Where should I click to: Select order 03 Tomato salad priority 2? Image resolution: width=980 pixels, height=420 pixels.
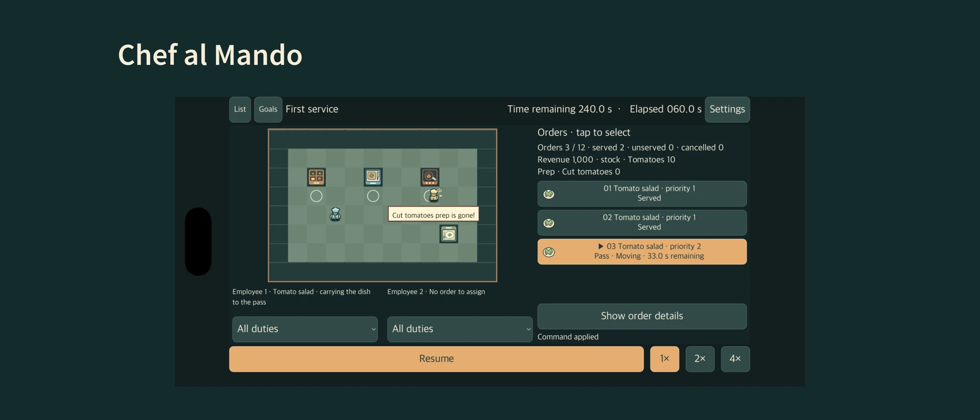[x=642, y=252]
